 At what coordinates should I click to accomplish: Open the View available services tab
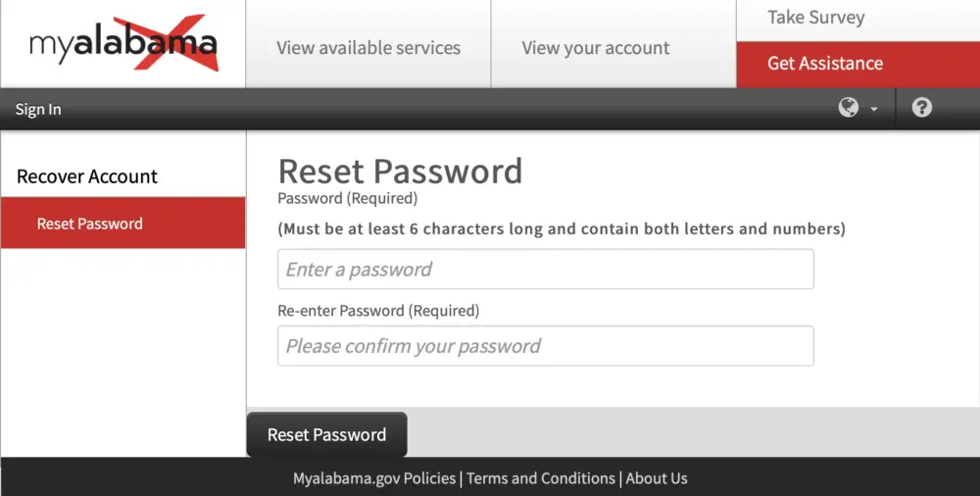point(368,47)
